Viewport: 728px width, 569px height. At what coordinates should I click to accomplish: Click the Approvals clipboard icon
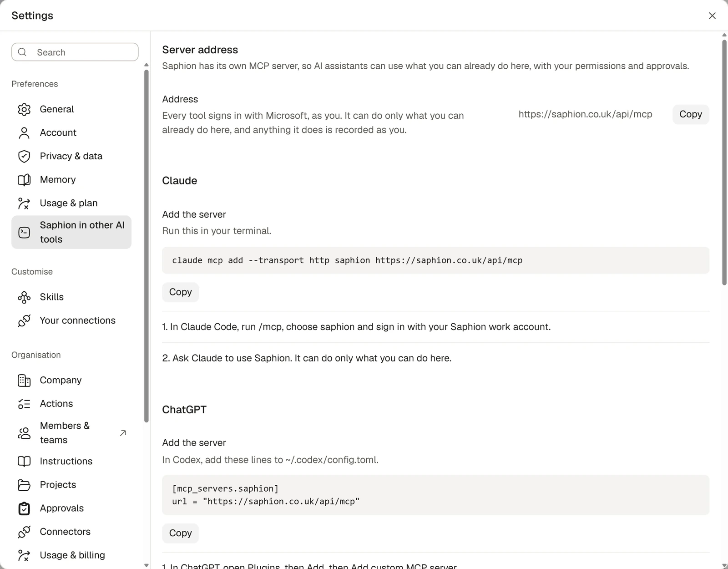(24, 508)
